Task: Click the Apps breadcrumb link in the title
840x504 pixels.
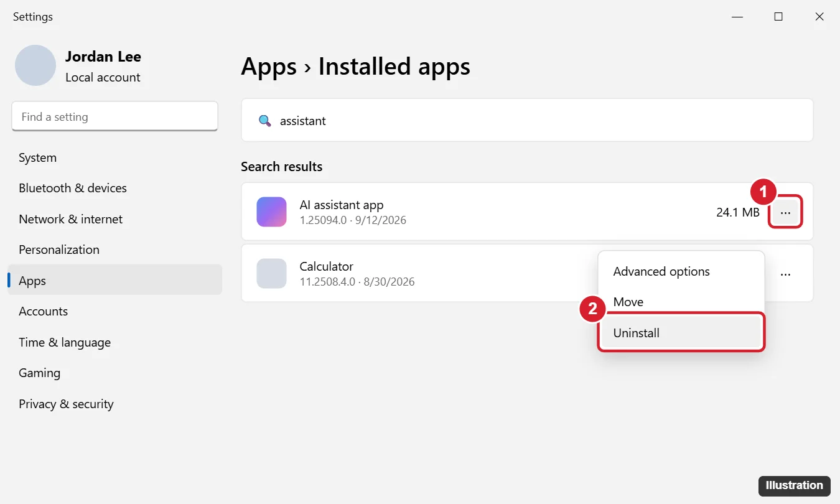Action: (269, 67)
